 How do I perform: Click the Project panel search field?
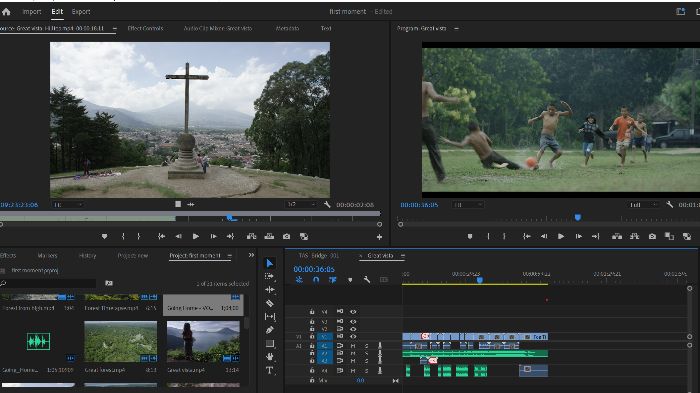(48, 283)
